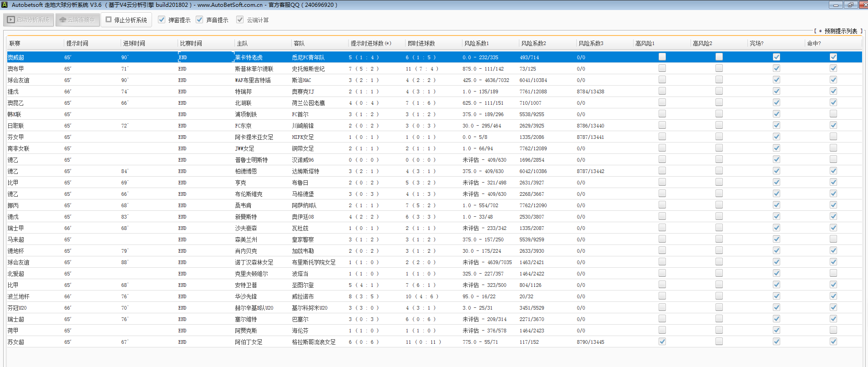The image size is (868, 367).
Task: Click the 风险系数1 column header
Action: [477, 44]
